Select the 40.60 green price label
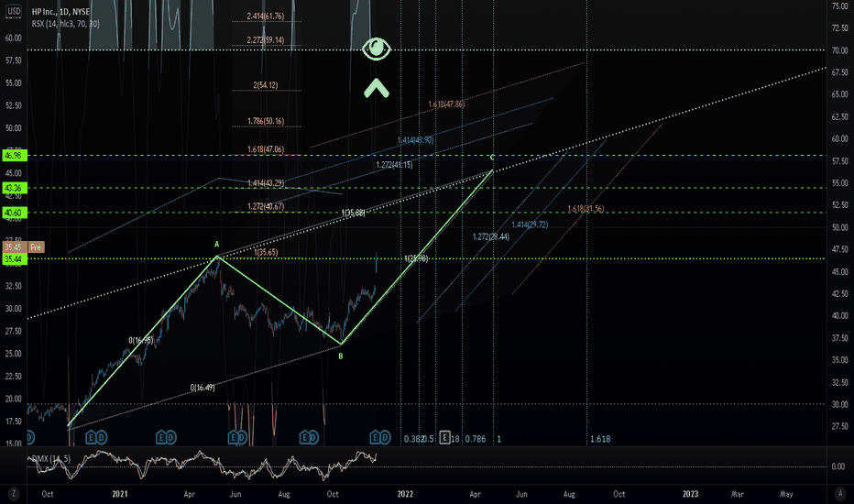Screen dimensions: 854x504 [14, 213]
